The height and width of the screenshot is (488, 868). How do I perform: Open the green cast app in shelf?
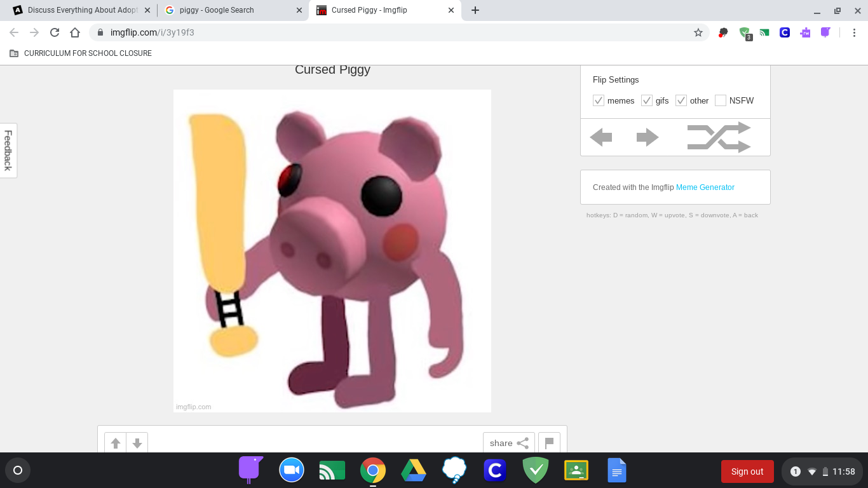point(332,471)
